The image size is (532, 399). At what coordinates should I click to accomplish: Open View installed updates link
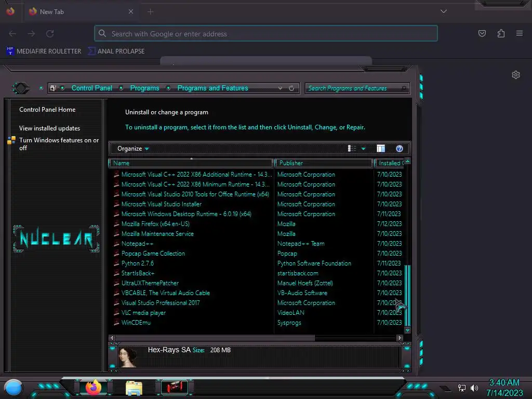point(49,128)
